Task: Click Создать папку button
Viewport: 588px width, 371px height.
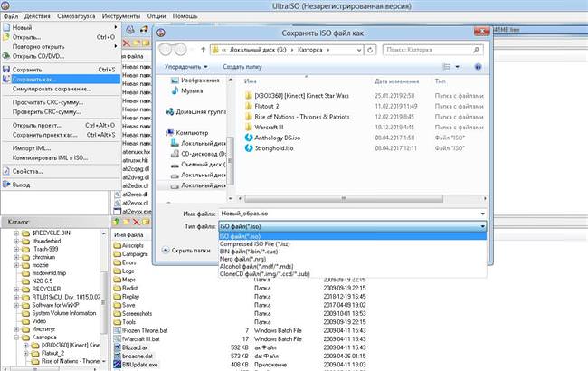Action: point(242,67)
